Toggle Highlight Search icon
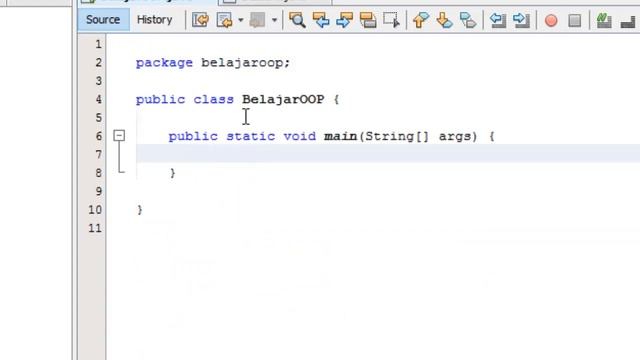This screenshot has height=360, width=640. point(368,20)
